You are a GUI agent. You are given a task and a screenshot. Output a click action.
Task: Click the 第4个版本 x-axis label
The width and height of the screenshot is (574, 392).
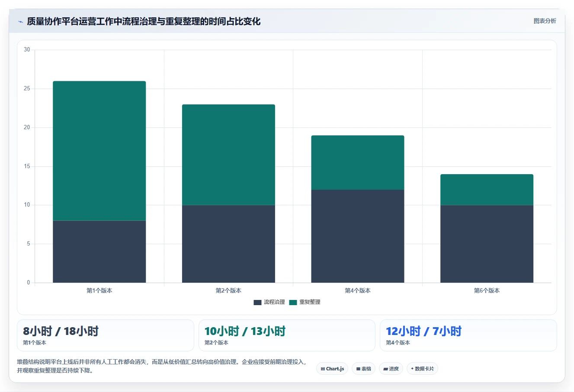pyautogui.click(x=358, y=290)
